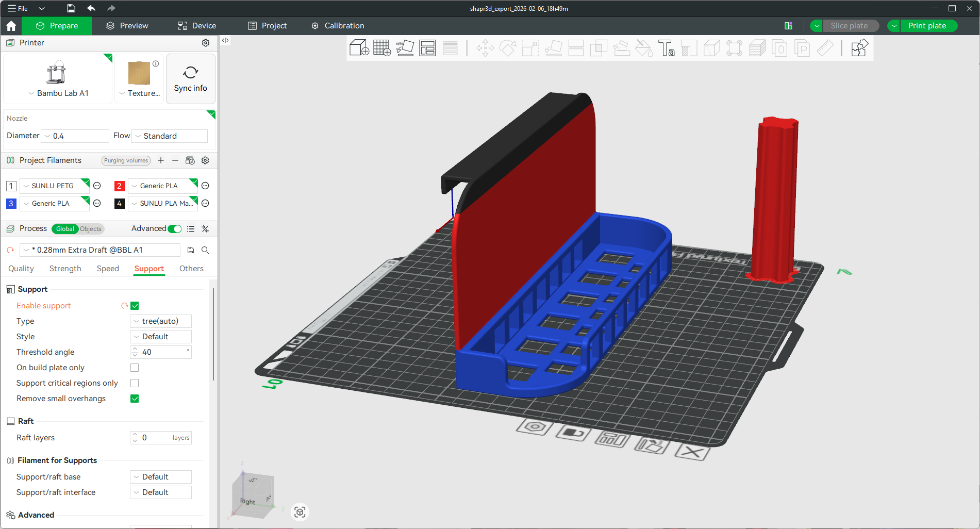980x529 pixels.
Task: Switch to the Preview tab
Action: tap(127, 26)
